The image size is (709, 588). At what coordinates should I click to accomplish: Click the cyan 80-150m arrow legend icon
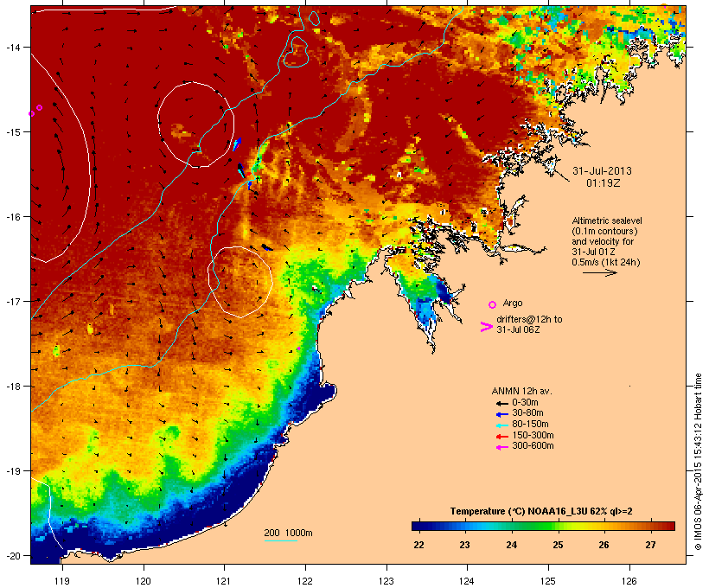(x=502, y=425)
